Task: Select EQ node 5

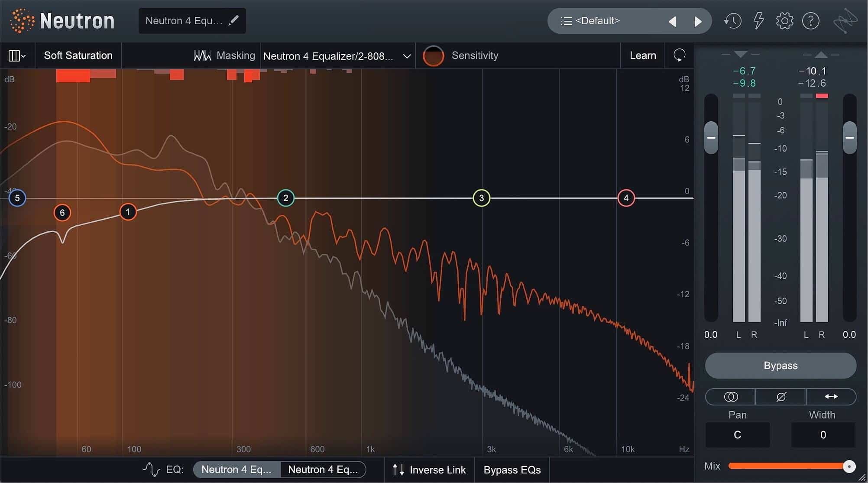Action: [x=17, y=198]
